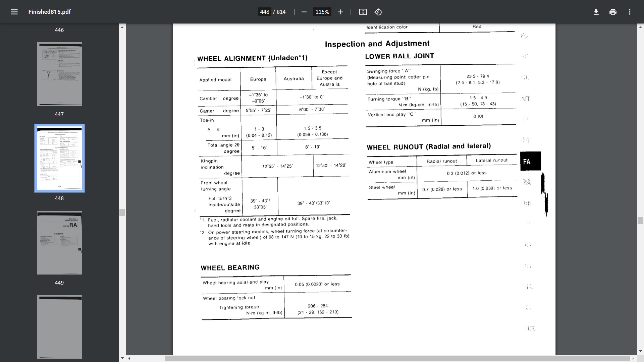
Task: Click the zoom out minus button
Action: point(304,12)
